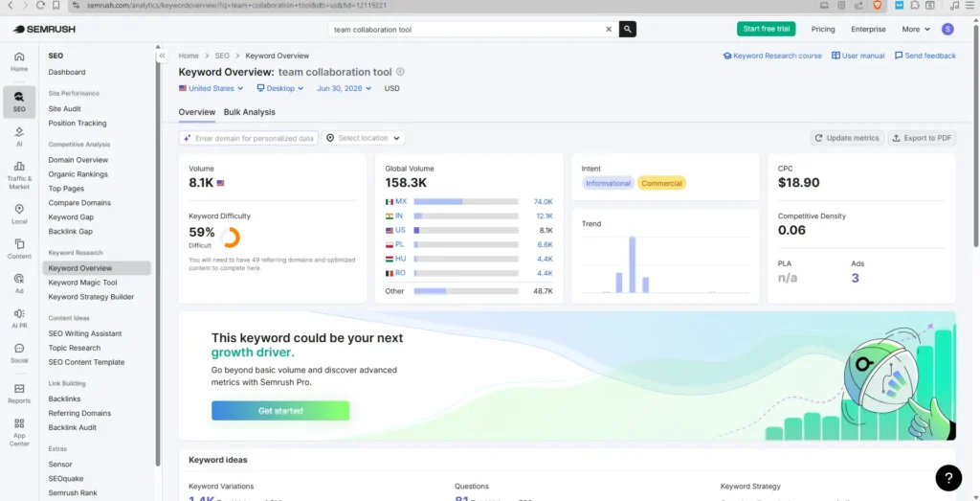
Task: Open United States database dropdown
Action: [x=212, y=88]
